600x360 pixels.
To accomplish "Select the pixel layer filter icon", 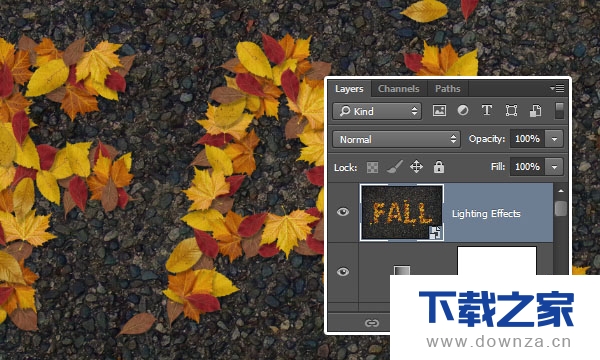I will click(x=439, y=111).
